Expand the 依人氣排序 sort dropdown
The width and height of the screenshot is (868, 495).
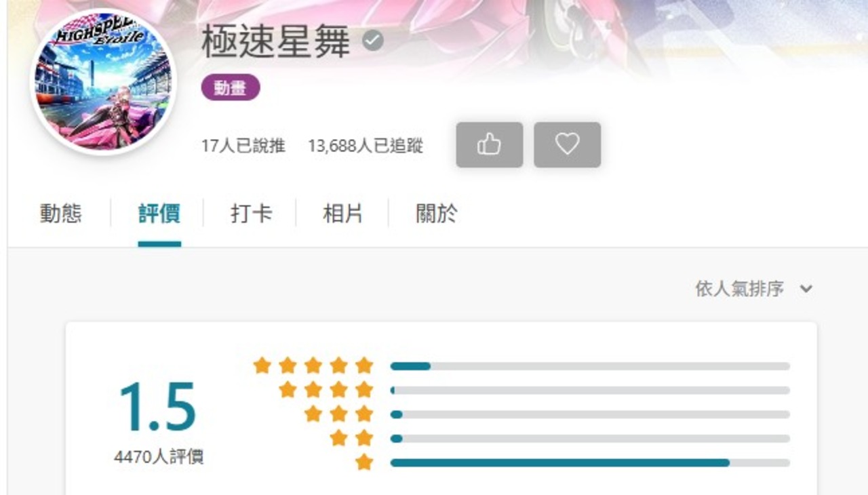(754, 289)
